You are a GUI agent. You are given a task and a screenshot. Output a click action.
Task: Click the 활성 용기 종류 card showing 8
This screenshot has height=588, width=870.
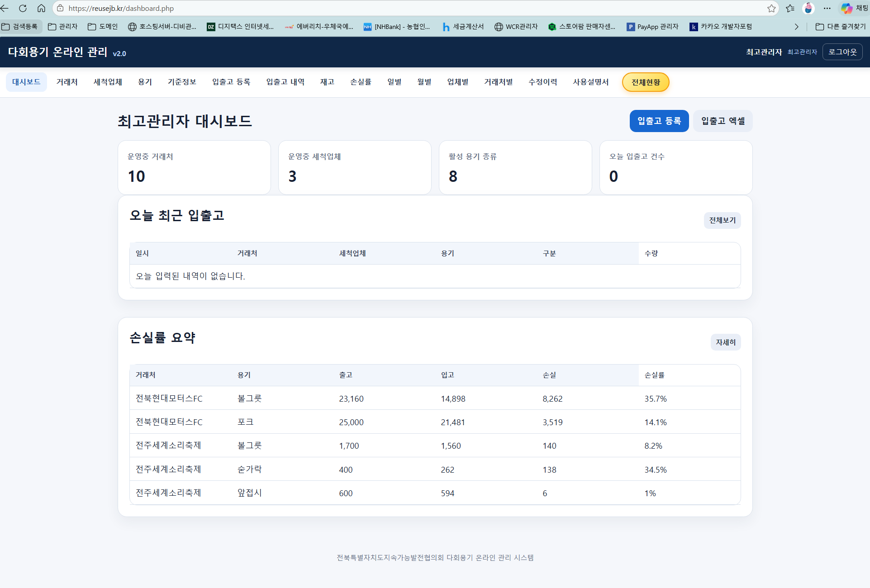tap(515, 167)
